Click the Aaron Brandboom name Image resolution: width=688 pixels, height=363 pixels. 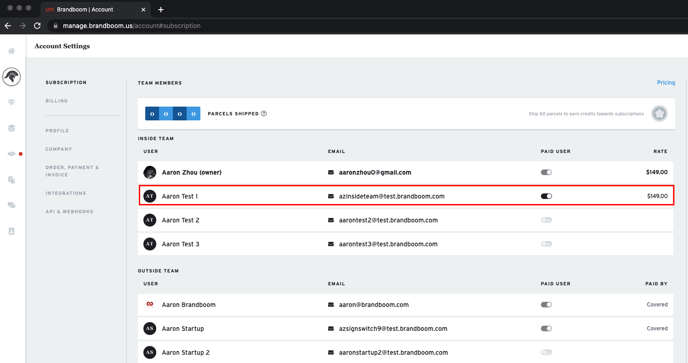189,305
